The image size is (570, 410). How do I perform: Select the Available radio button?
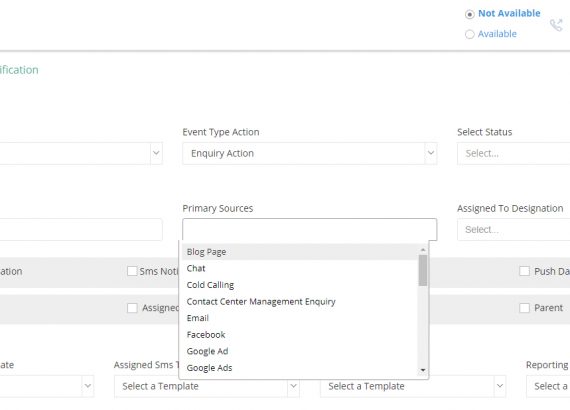coord(470,34)
